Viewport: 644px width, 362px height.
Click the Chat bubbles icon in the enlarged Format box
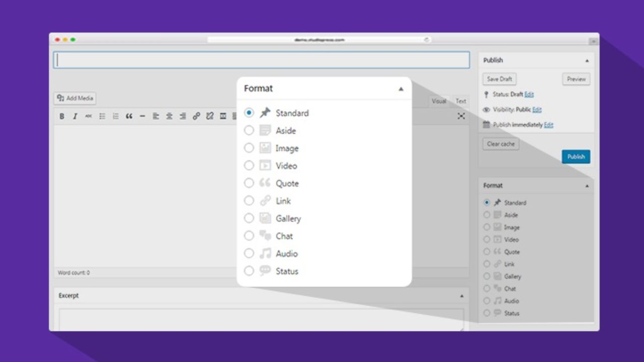click(265, 235)
